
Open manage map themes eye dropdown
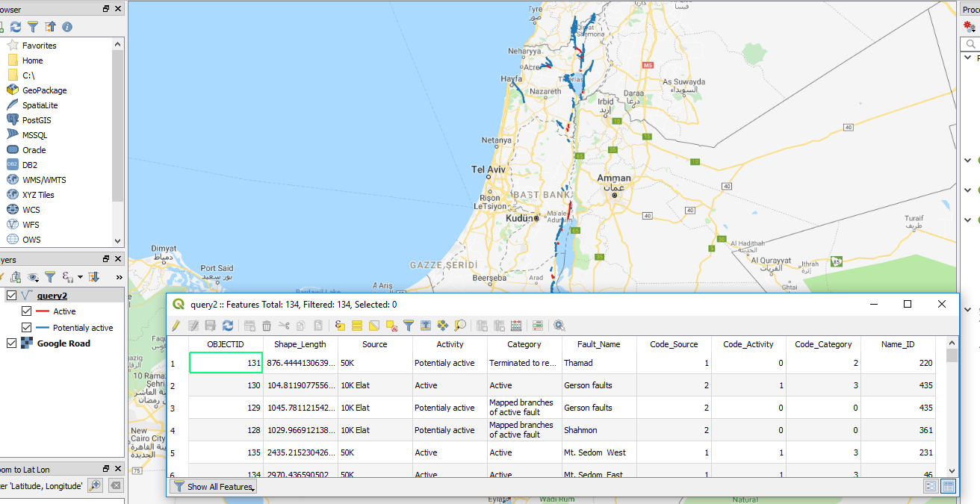pos(34,277)
